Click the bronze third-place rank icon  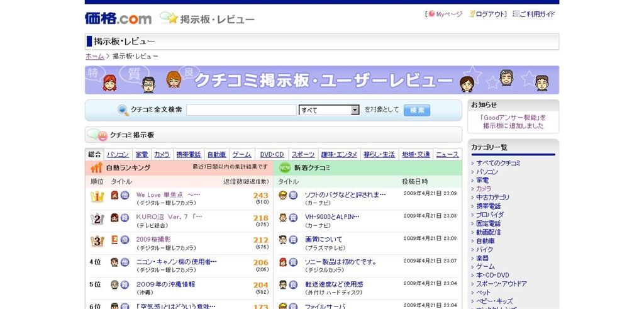pos(97,241)
